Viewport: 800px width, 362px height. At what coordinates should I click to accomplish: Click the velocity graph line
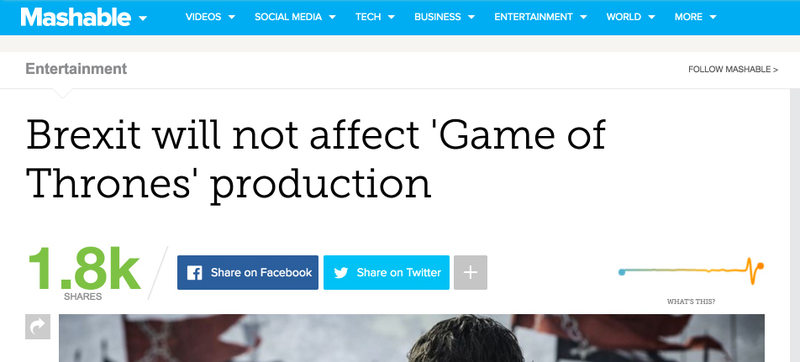pyautogui.click(x=691, y=270)
